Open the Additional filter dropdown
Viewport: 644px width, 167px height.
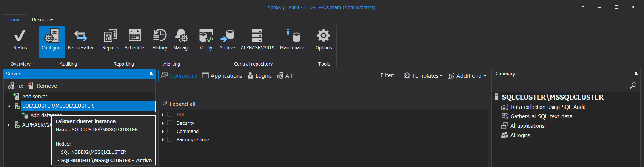pos(467,75)
